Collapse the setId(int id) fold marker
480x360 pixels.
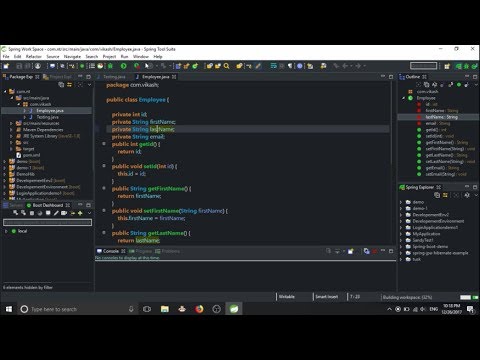click(104, 166)
